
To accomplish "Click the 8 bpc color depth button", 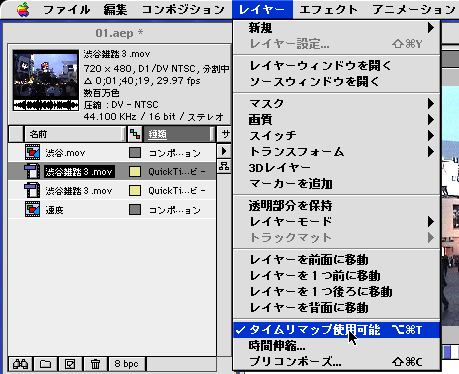I will pyautogui.click(x=127, y=364).
